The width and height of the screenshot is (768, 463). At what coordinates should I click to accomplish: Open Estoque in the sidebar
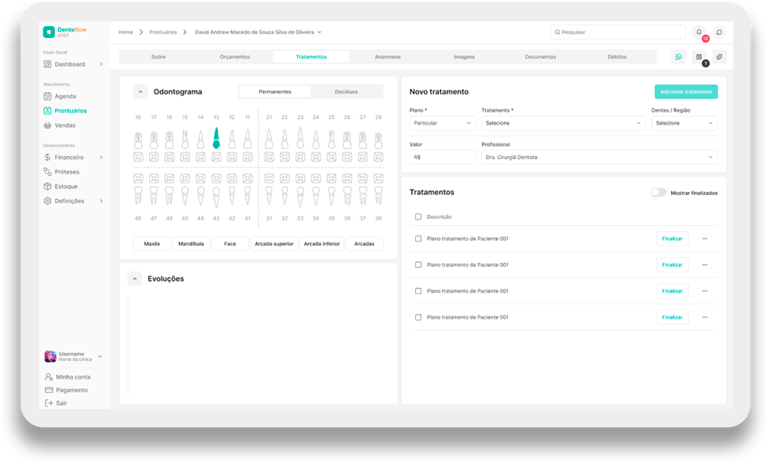click(60, 186)
